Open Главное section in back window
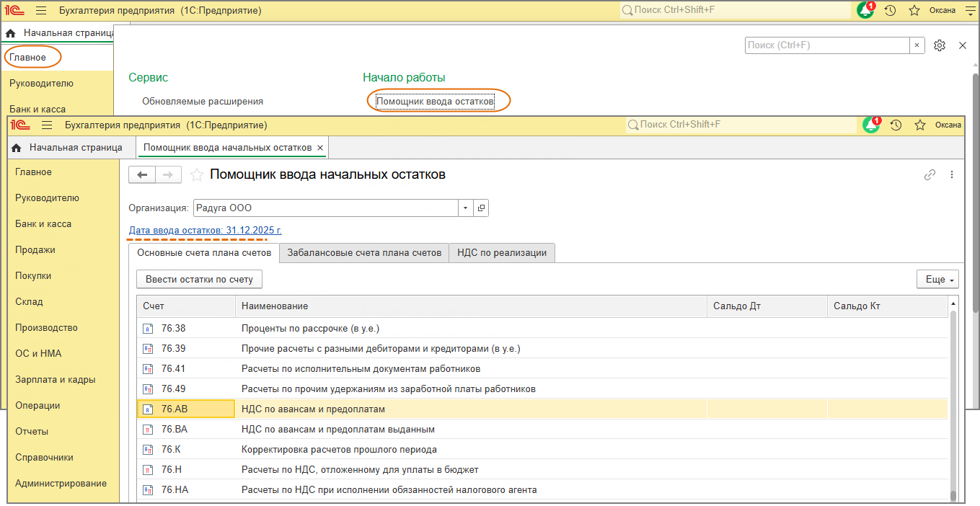This screenshot has width=980, height=506. tap(27, 58)
